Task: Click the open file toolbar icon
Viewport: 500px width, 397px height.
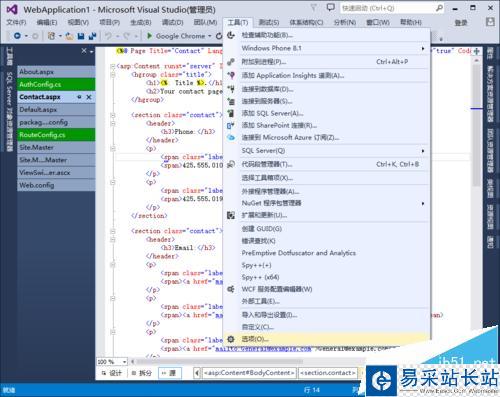Action: click(69, 36)
